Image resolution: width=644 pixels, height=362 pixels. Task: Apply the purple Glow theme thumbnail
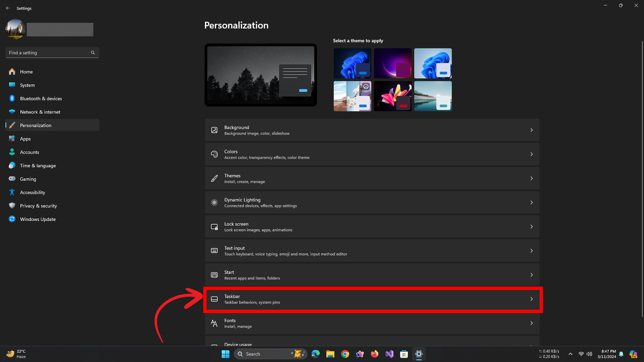click(392, 63)
